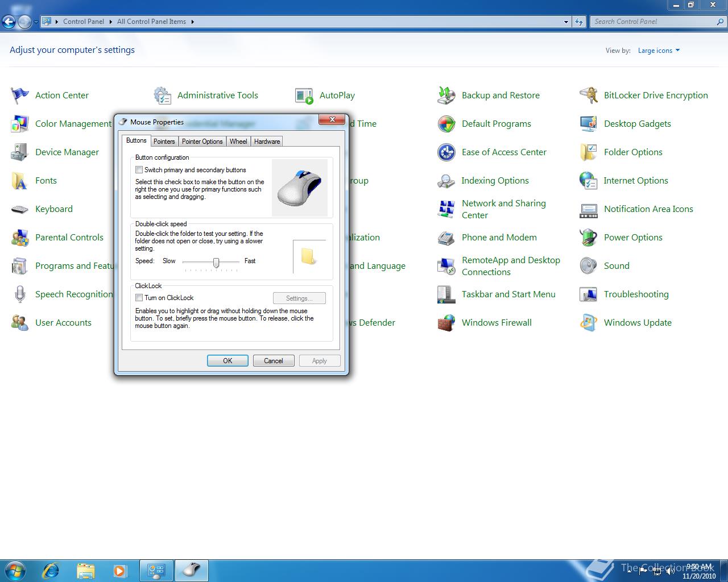Open RemoteApp and Desktop Connections icon
728x582 pixels.
point(446,266)
